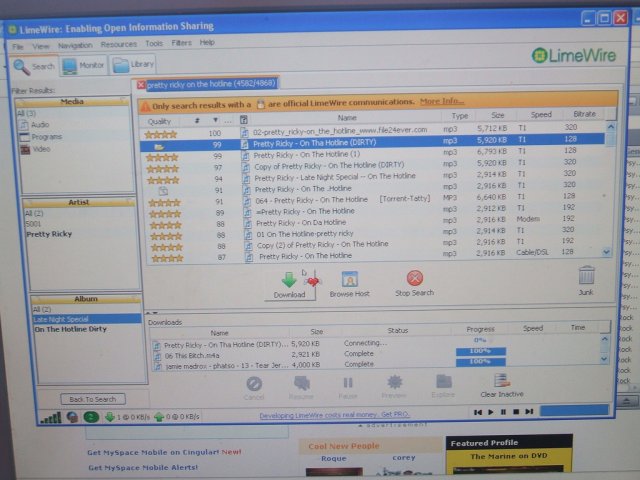This screenshot has width=640, height=480.
Task: Open the Monitor tab
Action: (x=83, y=66)
